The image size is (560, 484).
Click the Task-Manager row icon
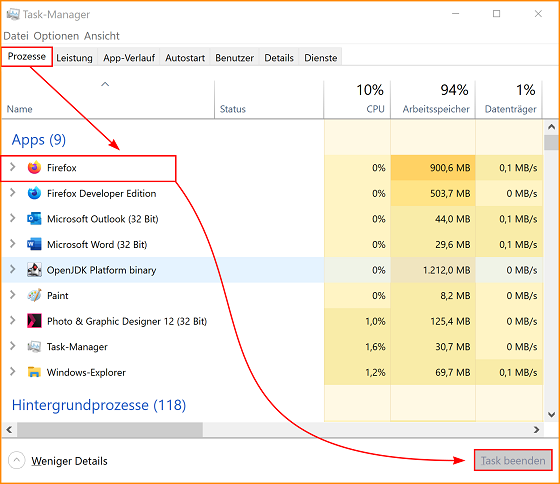(34, 346)
